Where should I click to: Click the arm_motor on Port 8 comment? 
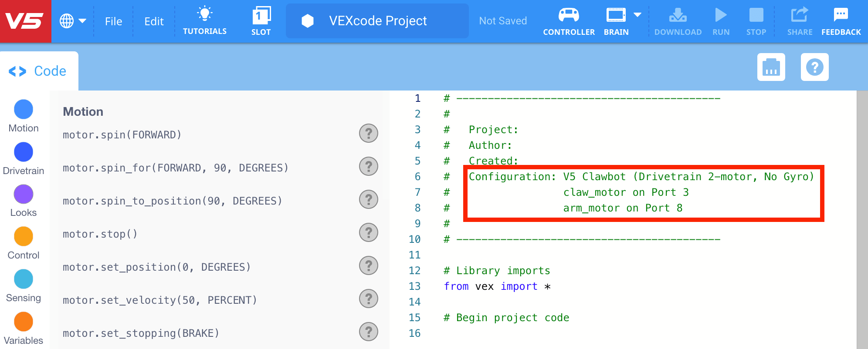[x=623, y=208]
